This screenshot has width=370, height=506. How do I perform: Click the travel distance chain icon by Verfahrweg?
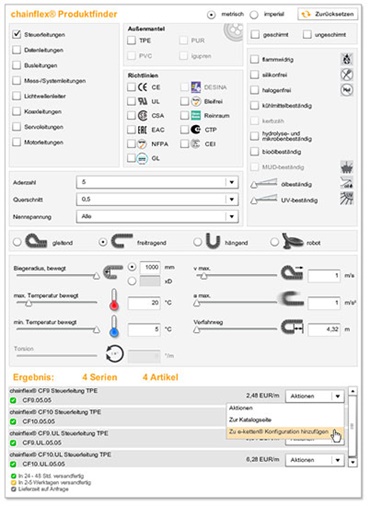292,327
